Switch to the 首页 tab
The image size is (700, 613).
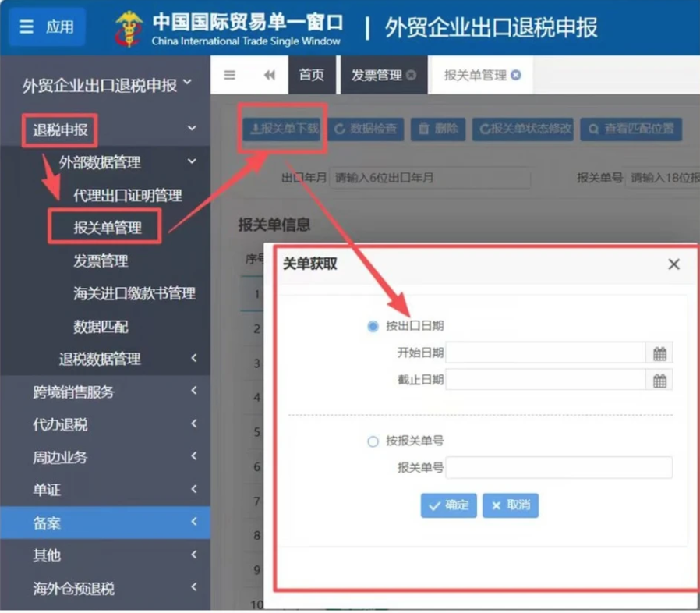312,75
